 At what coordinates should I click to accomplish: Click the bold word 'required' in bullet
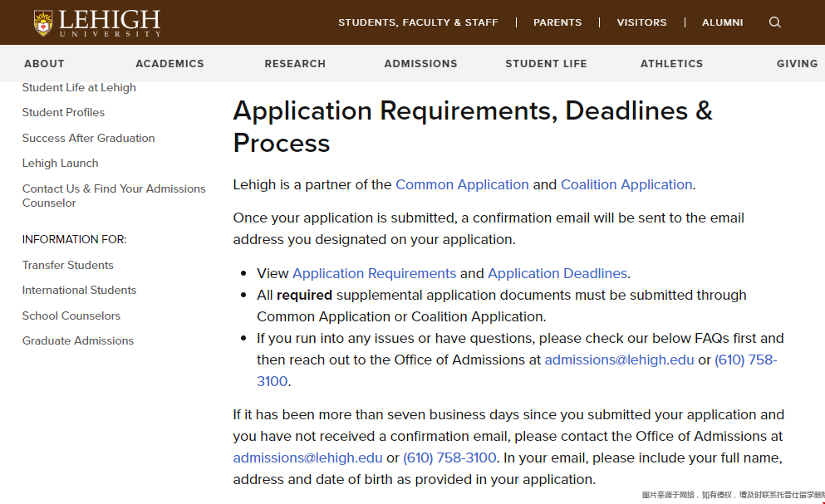(304, 295)
